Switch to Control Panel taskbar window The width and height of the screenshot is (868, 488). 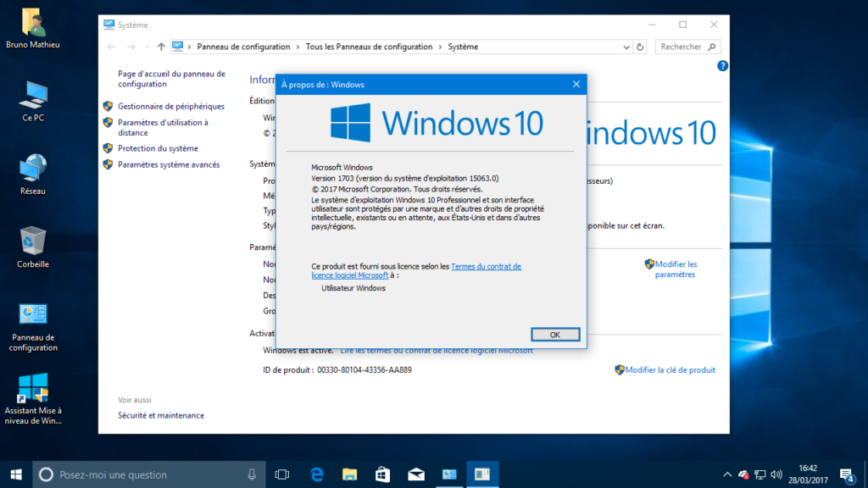[x=449, y=474]
